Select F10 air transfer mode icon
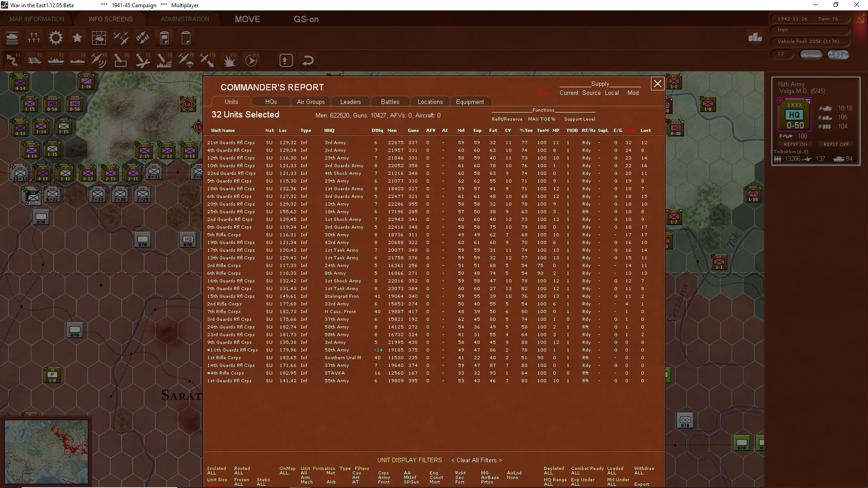 (x=208, y=60)
